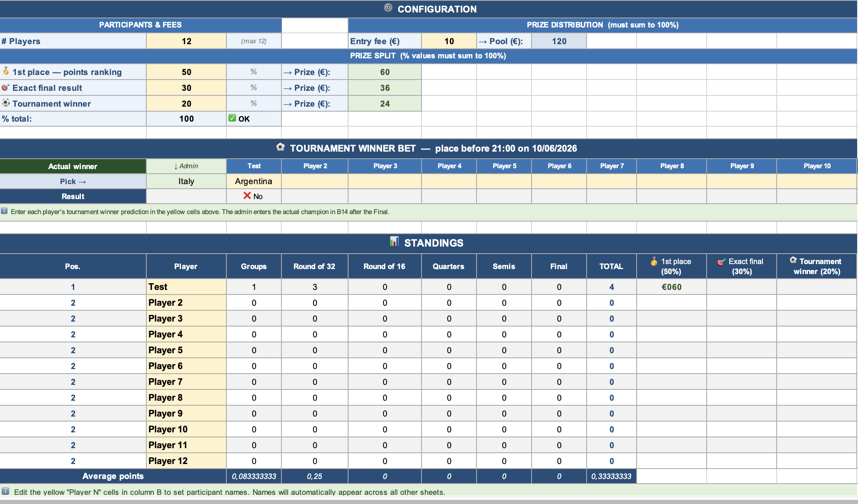Click the Tournament winner prize value 24
Screen dimensions: 858x504
click(x=385, y=104)
